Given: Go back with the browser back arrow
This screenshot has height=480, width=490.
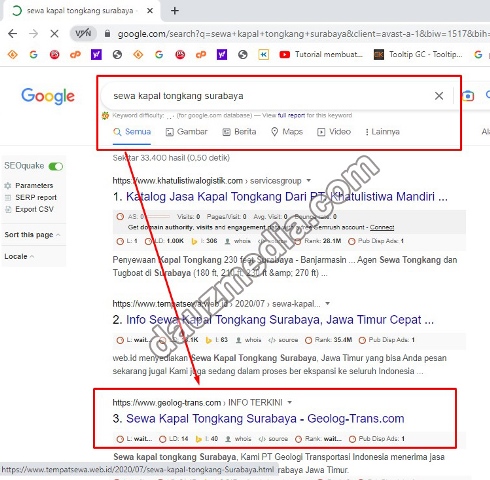Looking at the screenshot, I should click(x=13, y=33).
